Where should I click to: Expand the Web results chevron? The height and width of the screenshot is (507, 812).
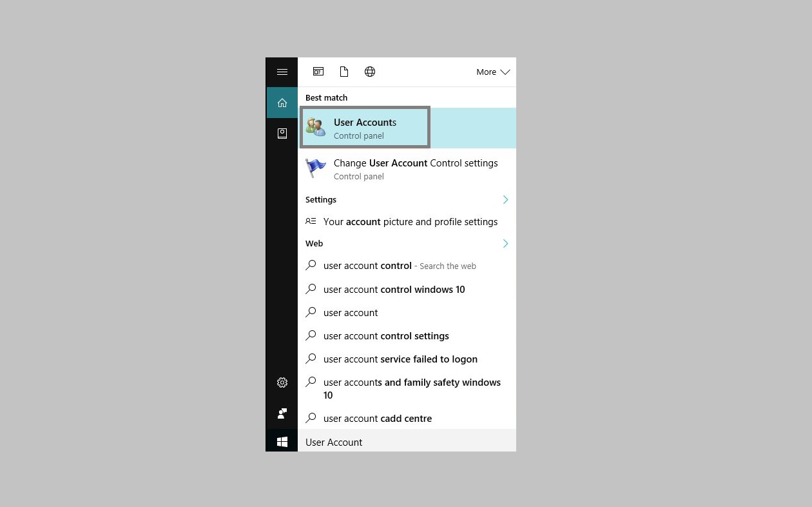[x=505, y=243]
